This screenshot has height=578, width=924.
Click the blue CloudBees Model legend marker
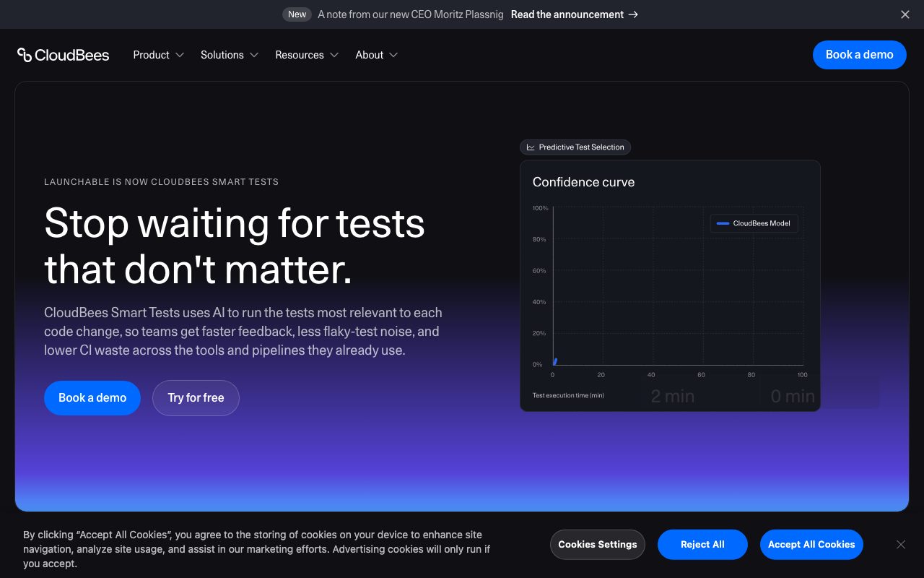(x=723, y=223)
